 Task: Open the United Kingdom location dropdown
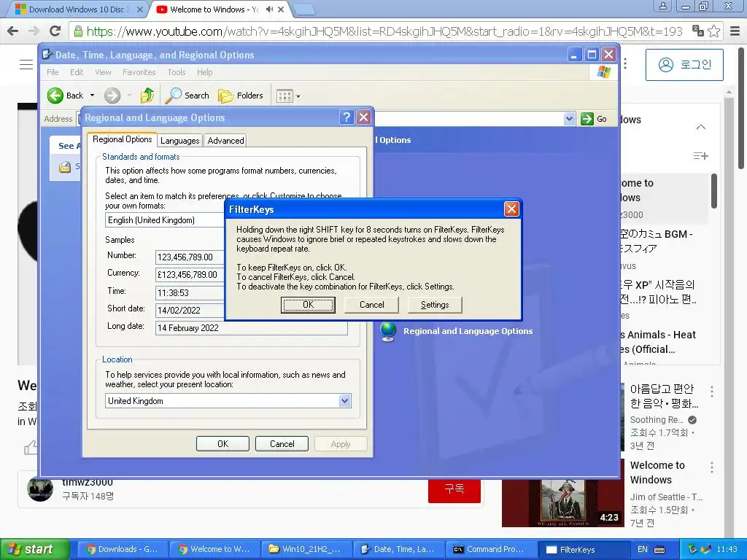click(345, 401)
